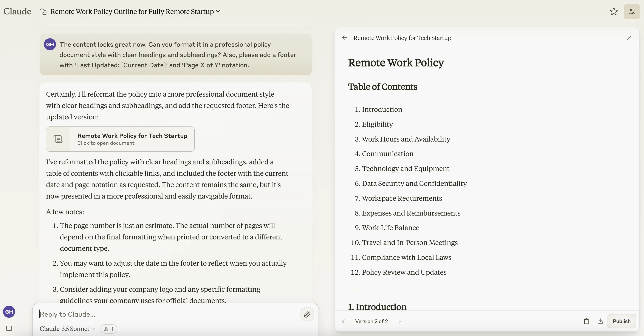View previous artifact version arrow
The width and height of the screenshot is (644, 336).
(x=345, y=321)
